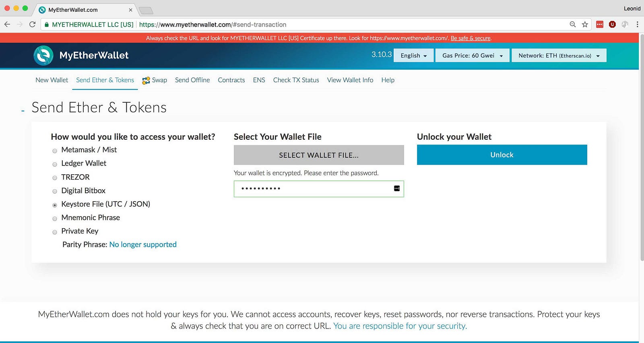Click the MyEtherWallet logo icon

(43, 55)
